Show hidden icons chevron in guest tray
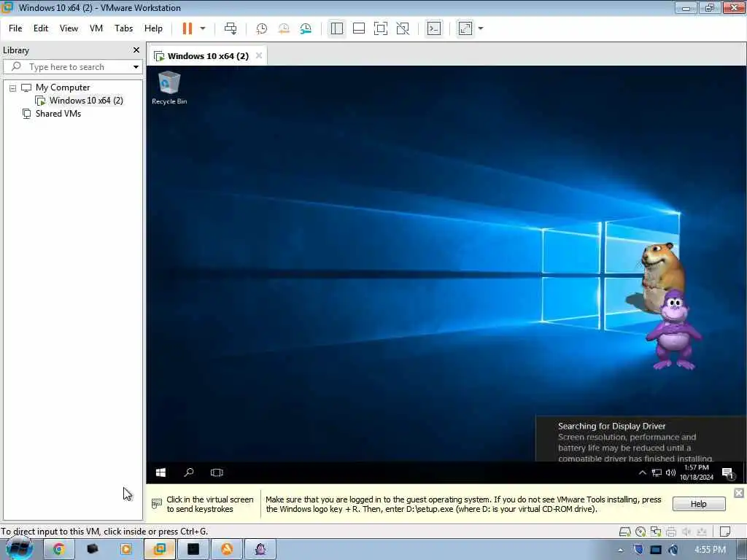Image resolution: width=747 pixels, height=560 pixels. [642, 472]
